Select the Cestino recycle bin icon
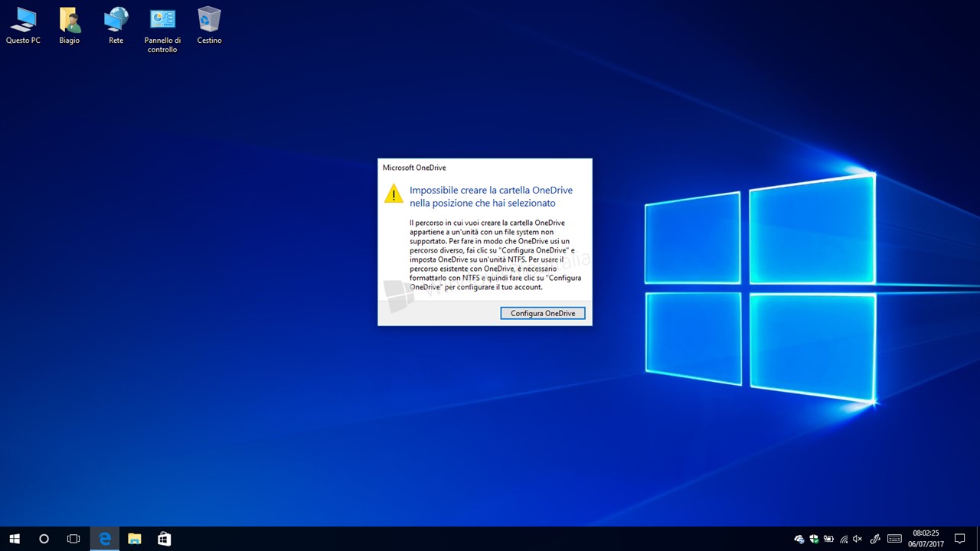Screen dimensions: 980x551 point(210,25)
